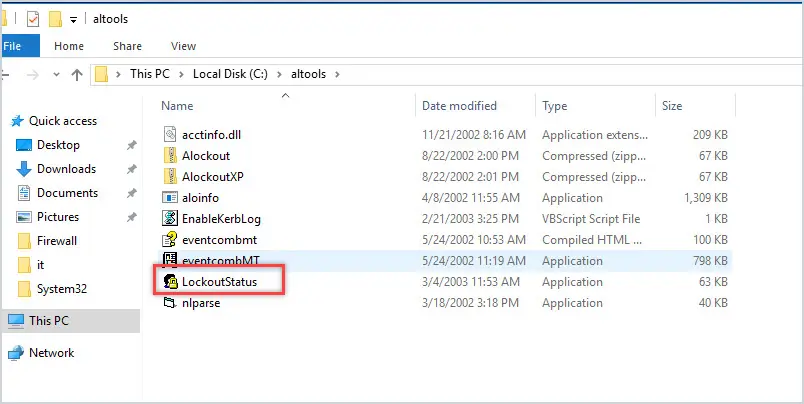Click the EnableKerbLog script icon
The width and height of the screenshot is (804, 404).
click(x=170, y=218)
